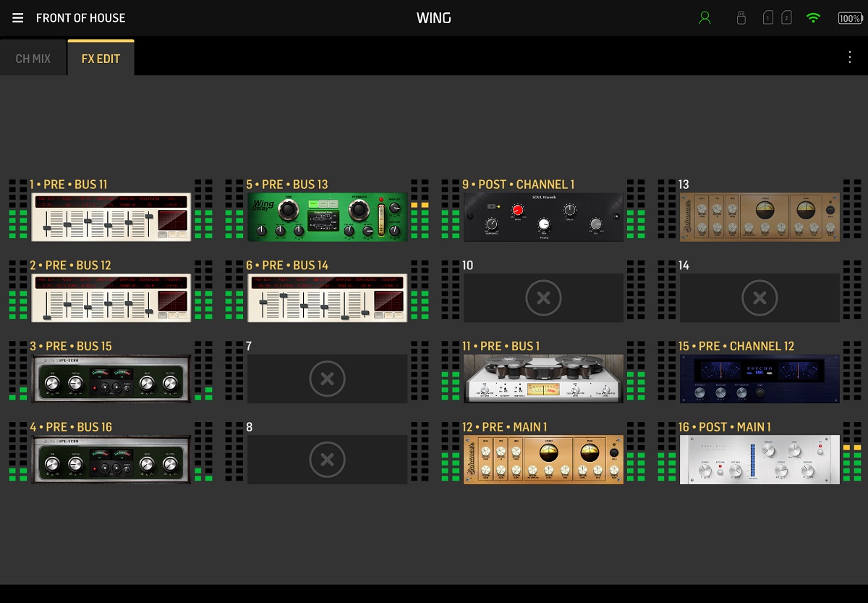
Task: Assign effect to empty slot 14
Action: click(759, 298)
